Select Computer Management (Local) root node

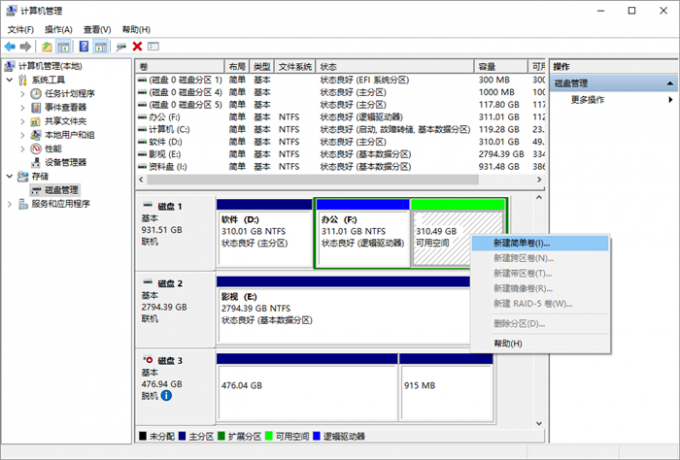(43, 66)
